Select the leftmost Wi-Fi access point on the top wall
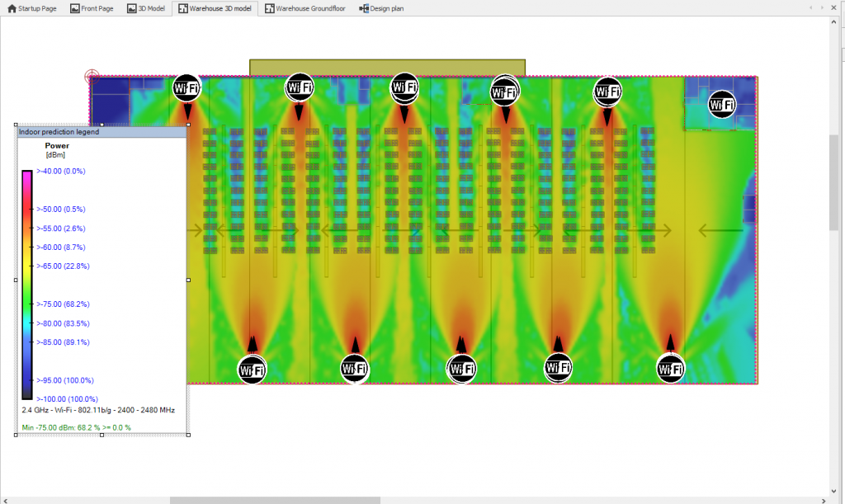Screen dimensions: 845x504 click(x=186, y=87)
